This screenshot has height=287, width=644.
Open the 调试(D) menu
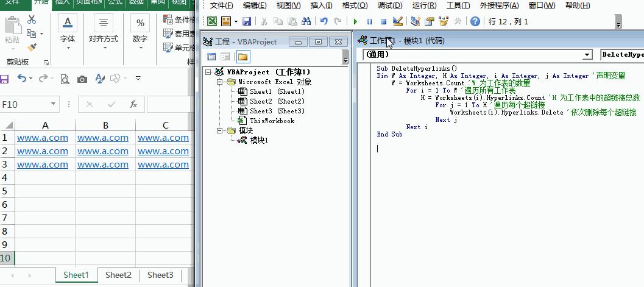pos(390,5)
